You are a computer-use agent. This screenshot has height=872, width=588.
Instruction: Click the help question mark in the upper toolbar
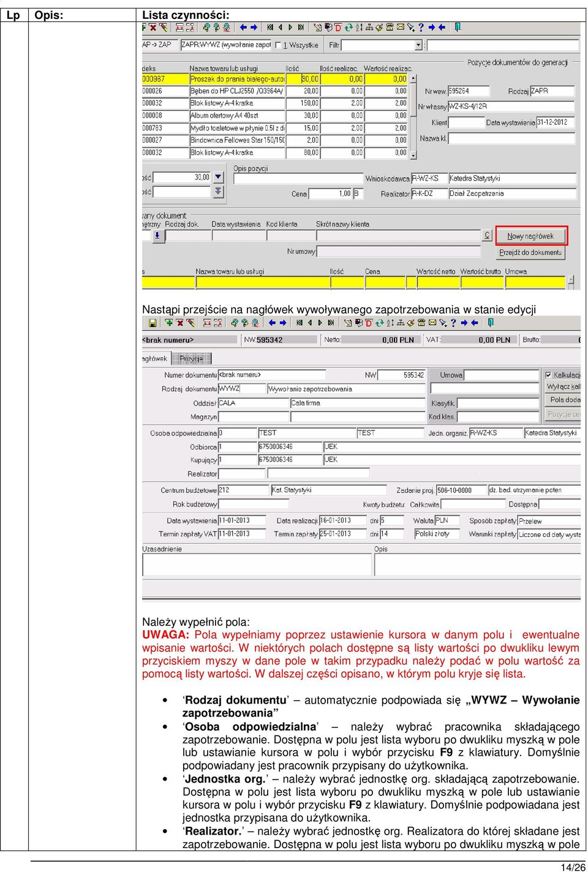420,28
